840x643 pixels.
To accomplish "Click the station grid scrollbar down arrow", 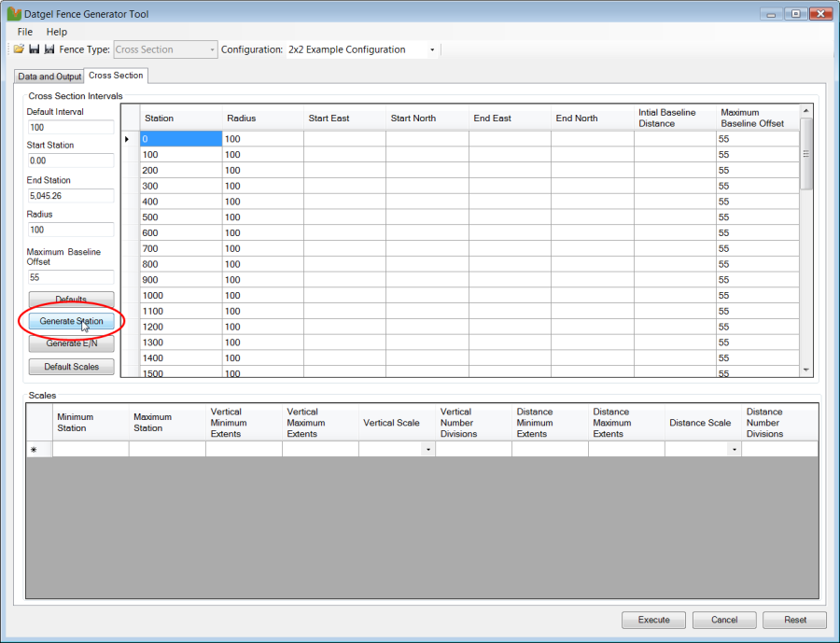I will click(806, 370).
